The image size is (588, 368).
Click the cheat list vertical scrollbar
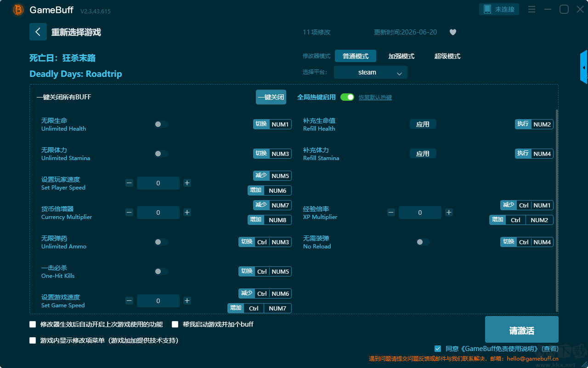click(x=557, y=211)
